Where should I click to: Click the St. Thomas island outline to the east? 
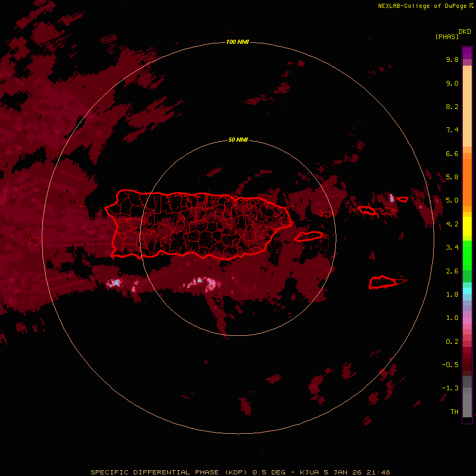pos(367,210)
